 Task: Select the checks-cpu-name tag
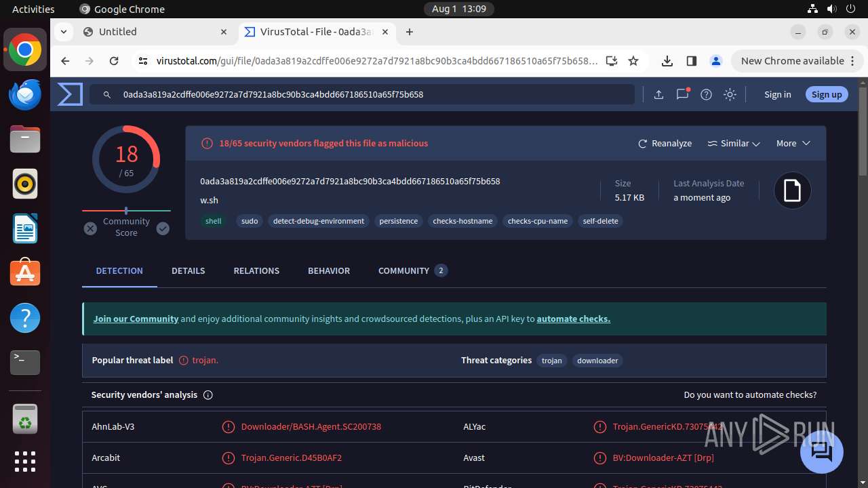click(538, 221)
